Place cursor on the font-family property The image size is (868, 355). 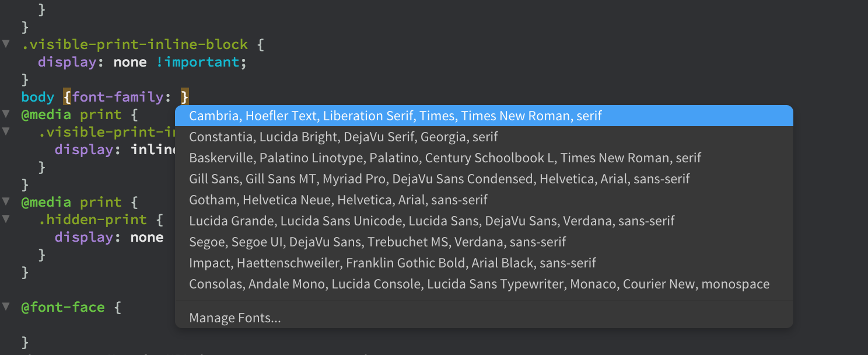118,97
